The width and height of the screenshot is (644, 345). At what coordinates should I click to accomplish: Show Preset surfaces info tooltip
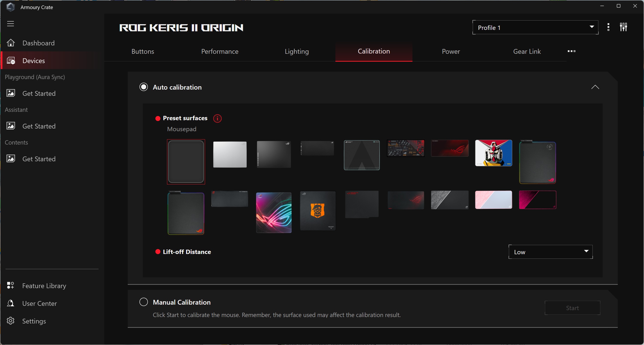217,118
